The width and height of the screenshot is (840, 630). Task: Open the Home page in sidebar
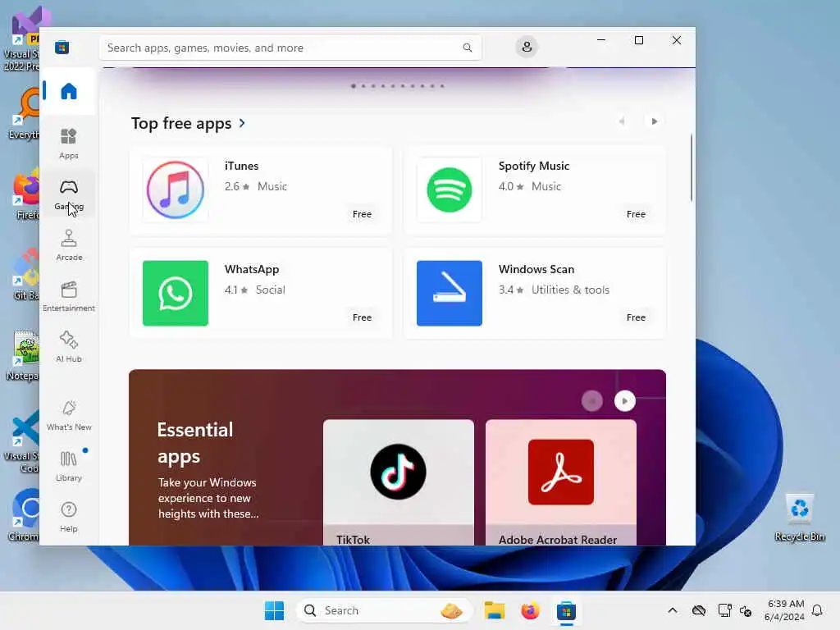click(69, 91)
